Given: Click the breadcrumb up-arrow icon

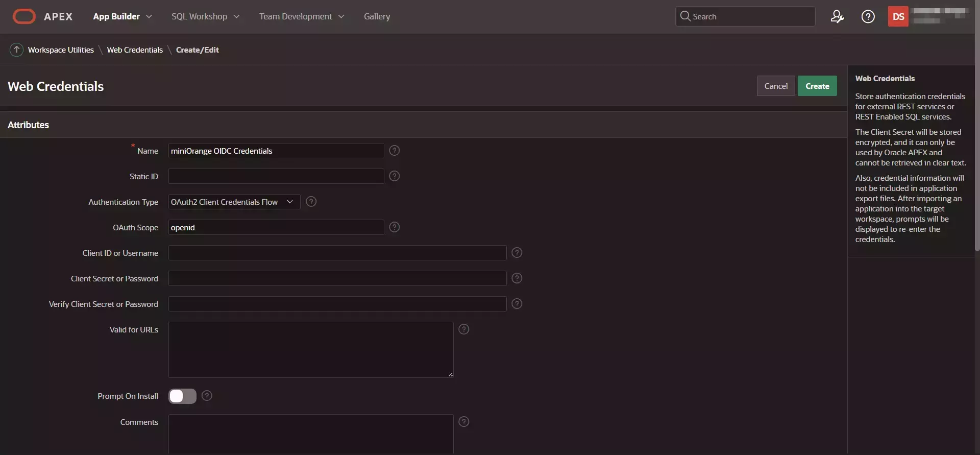Looking at the screenshot, I should pos(16,50).
